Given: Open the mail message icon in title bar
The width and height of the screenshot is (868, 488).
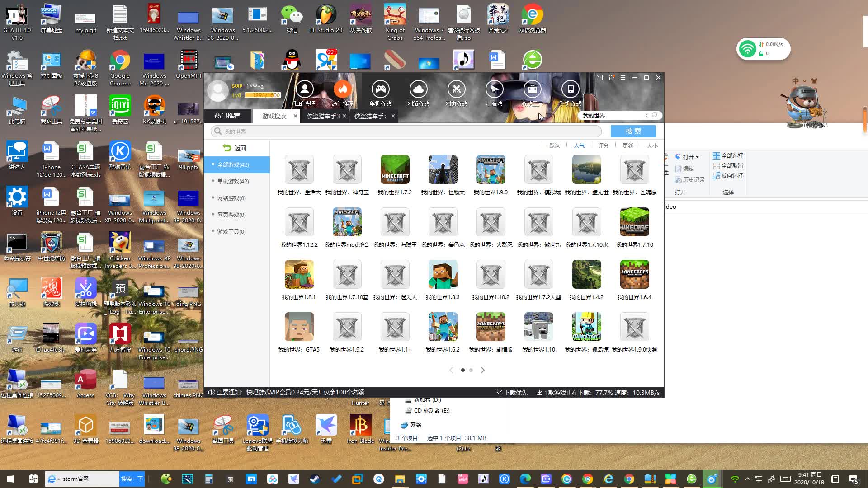Looking at the screenshot, I should click(x=599, y=78).
